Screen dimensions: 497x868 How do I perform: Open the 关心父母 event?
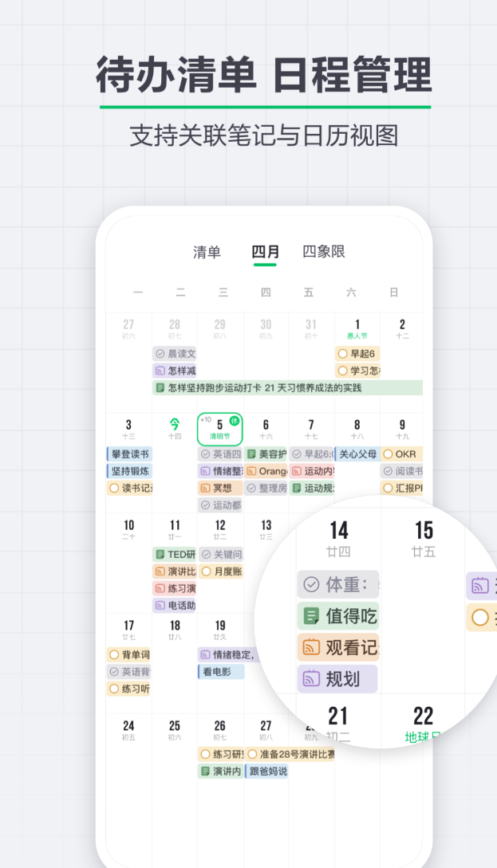(357, 454)
